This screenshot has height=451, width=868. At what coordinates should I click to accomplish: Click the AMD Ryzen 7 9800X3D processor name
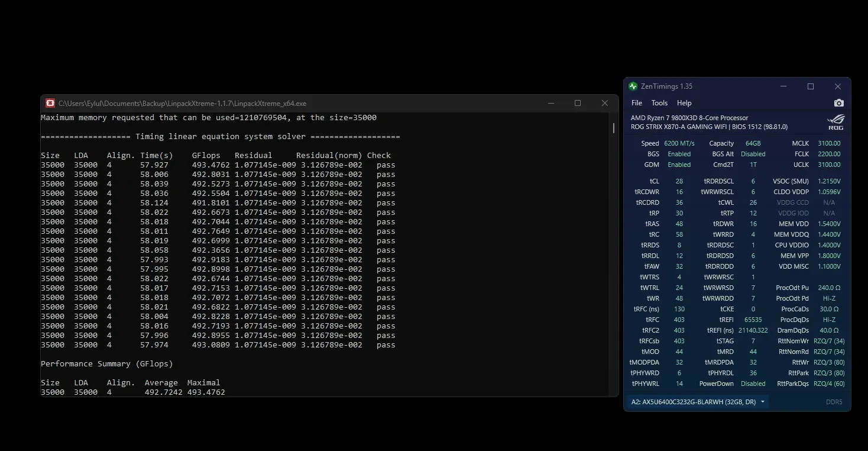pos(689,118)
